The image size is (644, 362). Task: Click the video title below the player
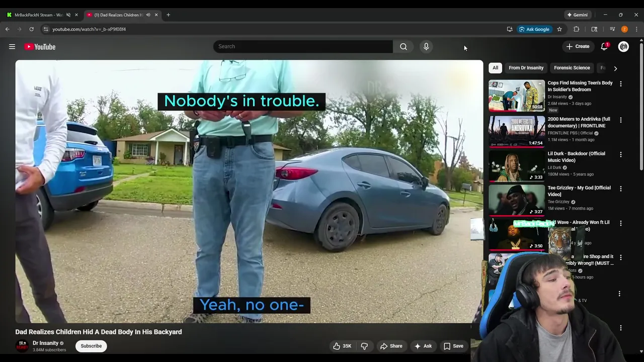99,332
